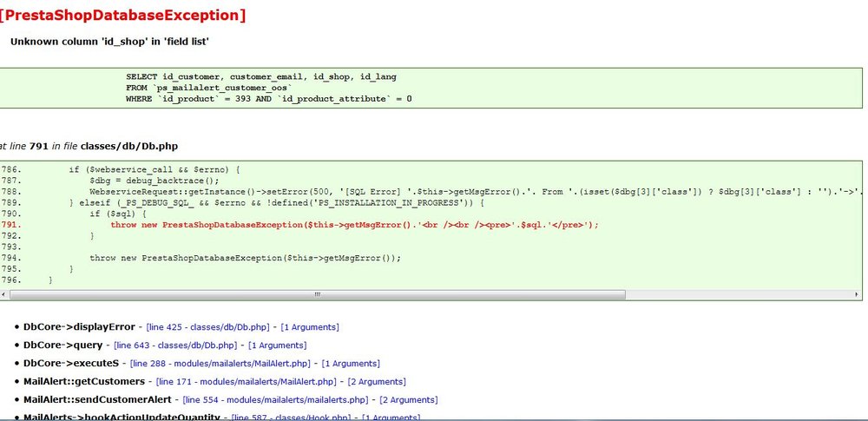Image resolution: width=868 pixels, height=421 pixels.
Task: Click the code scrollbar right arrow
Action: point(858,295)
